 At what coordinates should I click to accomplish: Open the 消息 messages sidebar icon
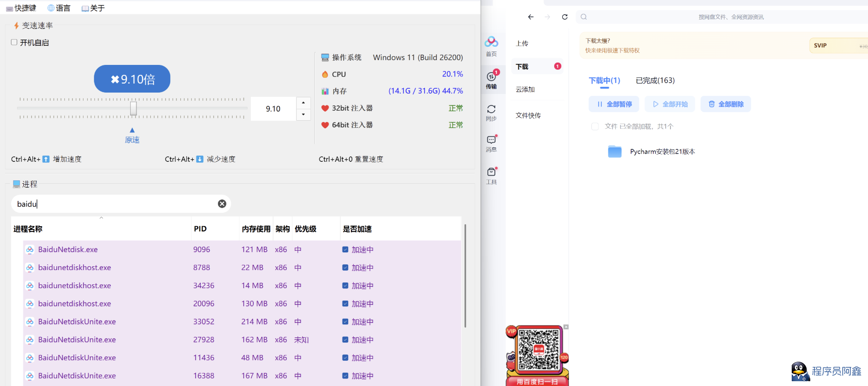click(491, 143)
